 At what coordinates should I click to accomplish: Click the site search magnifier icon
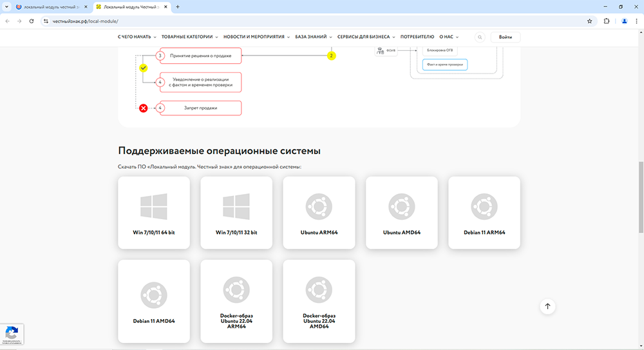[480, 37]
